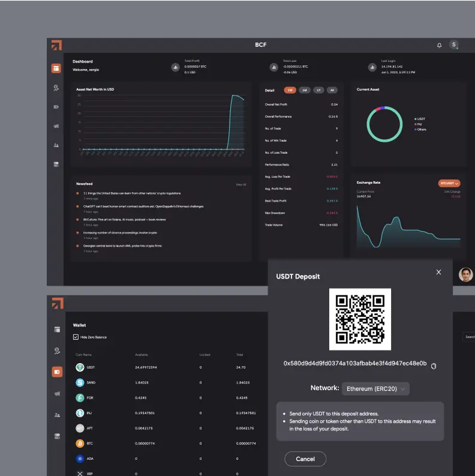Viewport: 475px width, 476px height.
Task: Select the 1M tab in Detail
Action: [305, 90]
